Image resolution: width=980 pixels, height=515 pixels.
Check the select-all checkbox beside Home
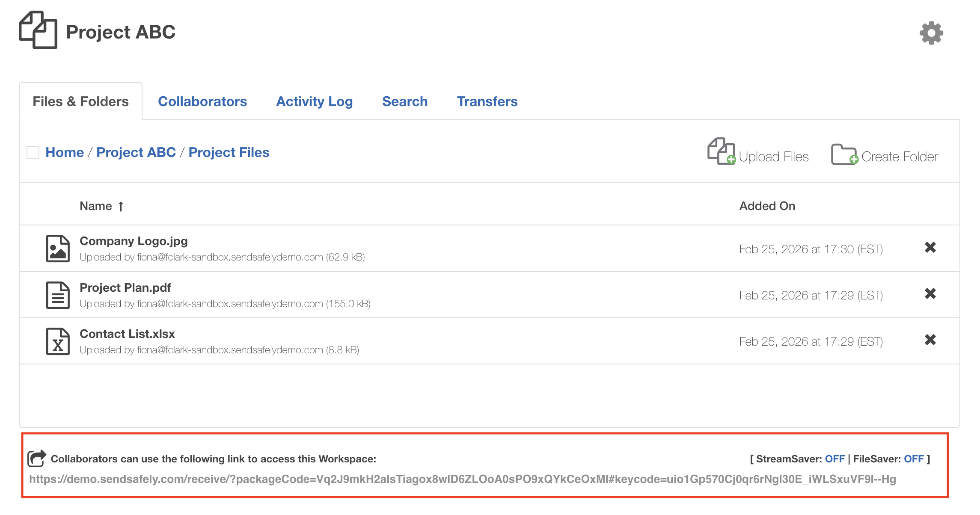33,152
